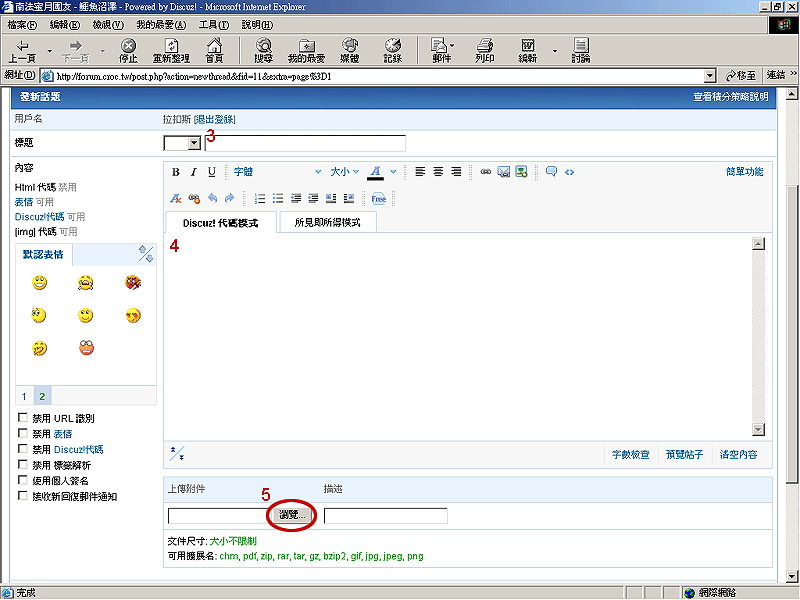Apply italic formatting in the editor

[194, 172]
